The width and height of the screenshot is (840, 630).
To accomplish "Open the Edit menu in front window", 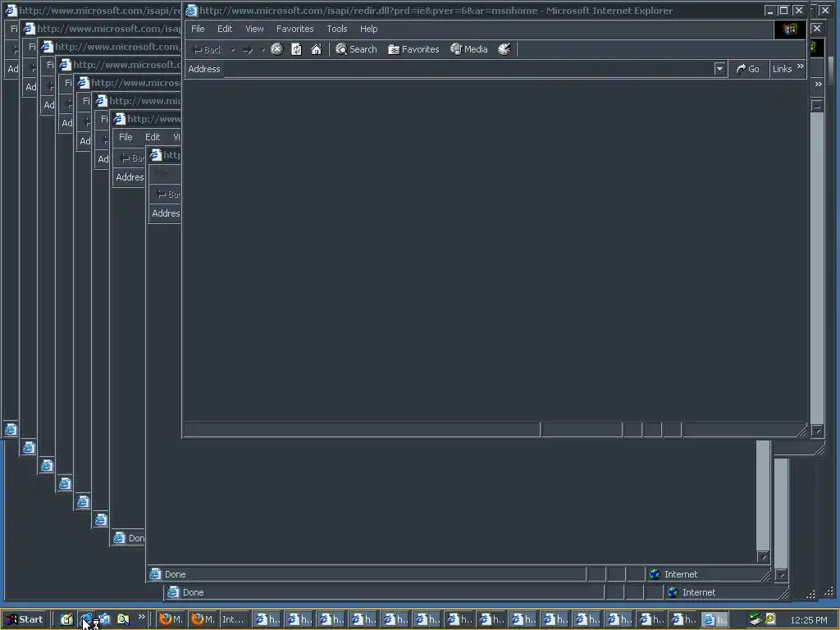I will point(225,29).
